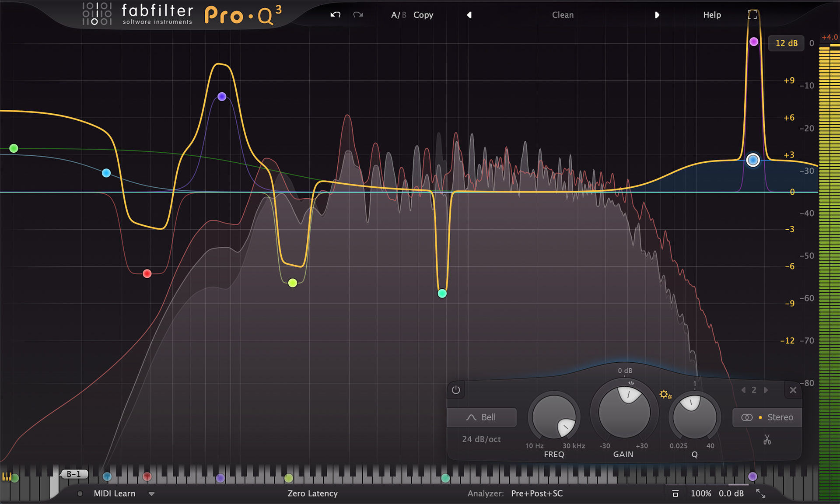Click the 0 dB gain readout above knob
Image resolution: width=840 pixels, height=504 pixels.
(x=625, y=371)
